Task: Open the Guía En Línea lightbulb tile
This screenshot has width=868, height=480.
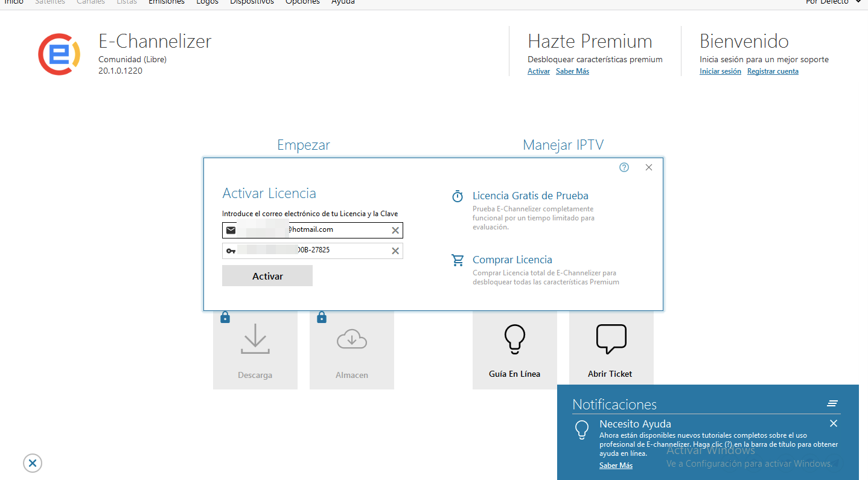Action: (x=514, y=350)
